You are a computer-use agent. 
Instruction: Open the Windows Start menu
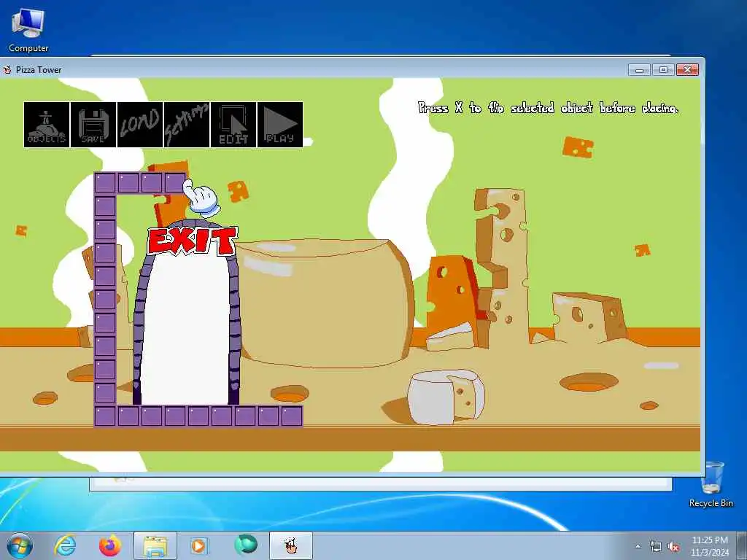point(20,545)
